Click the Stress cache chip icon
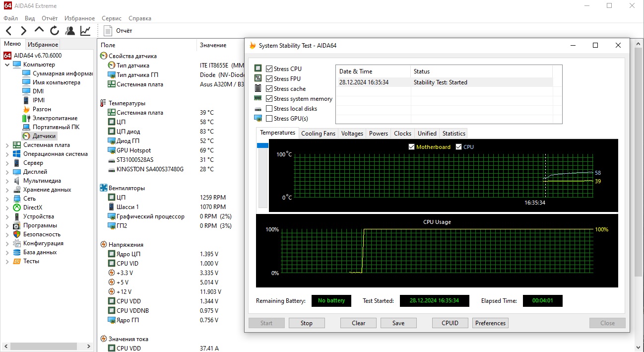This screenshot has height=352, width=644. (258, 88)
